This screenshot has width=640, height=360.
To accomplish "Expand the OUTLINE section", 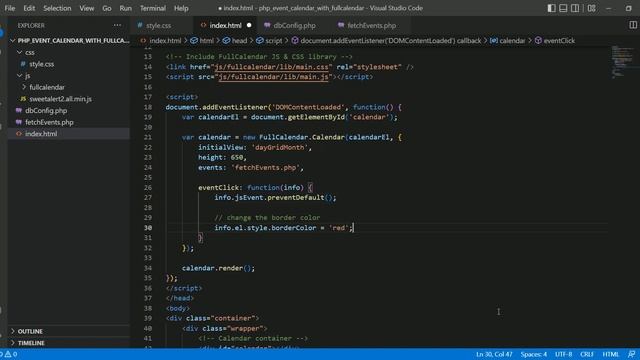I will 69,331.
